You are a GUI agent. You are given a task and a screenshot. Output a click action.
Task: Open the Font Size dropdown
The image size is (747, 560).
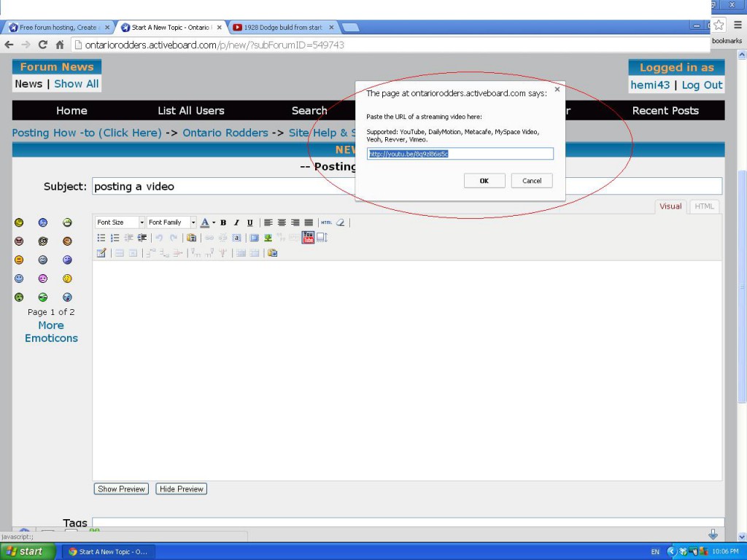(x=120, y=222)
